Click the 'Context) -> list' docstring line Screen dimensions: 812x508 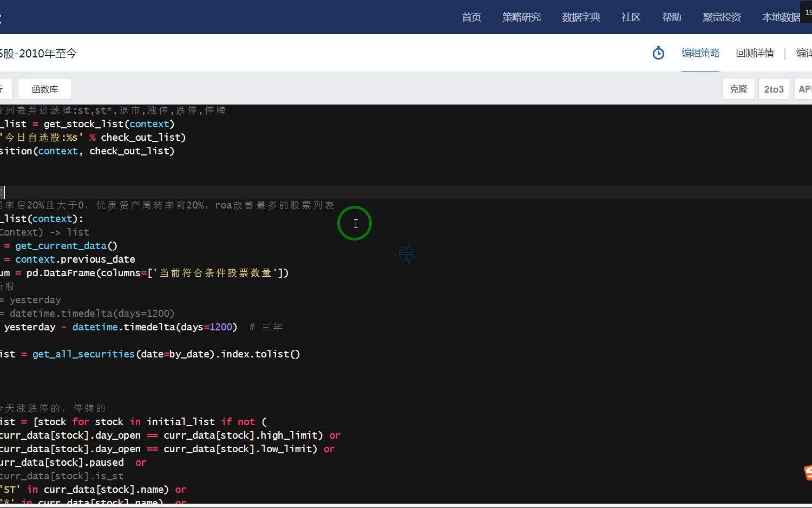[x=45, y=232]
